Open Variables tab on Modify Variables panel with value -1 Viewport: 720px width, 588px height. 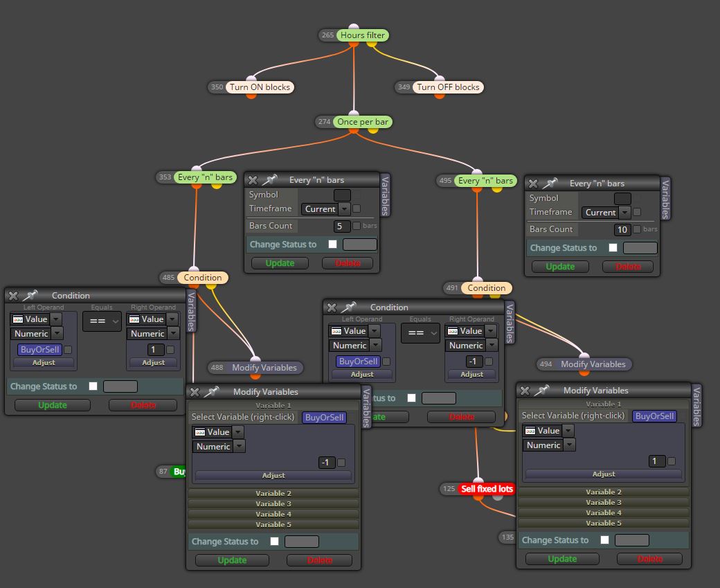tap(366, 407)
